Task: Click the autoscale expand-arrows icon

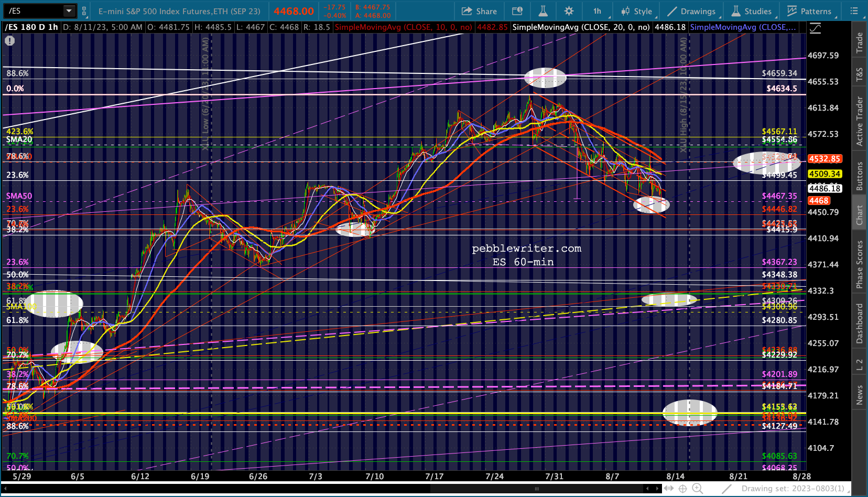Action: pyautogui.click(x=669, y=489)
